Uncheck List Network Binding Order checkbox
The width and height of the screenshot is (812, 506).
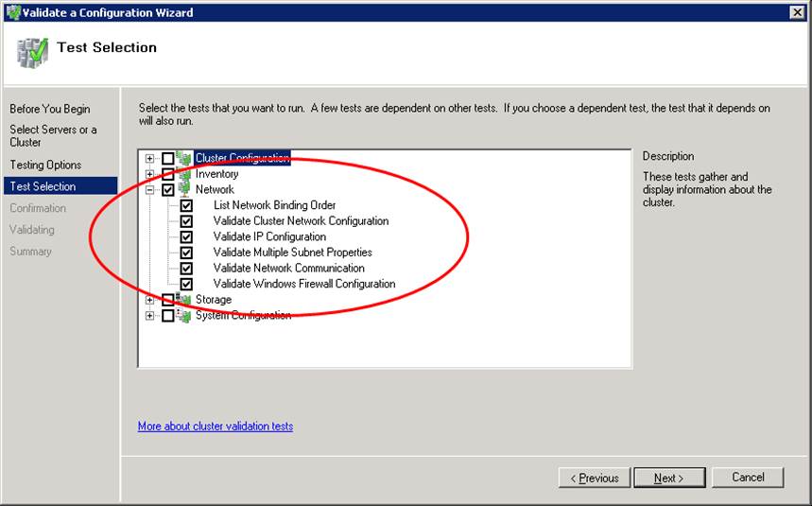pyautogui.click(x=186, y=205)
